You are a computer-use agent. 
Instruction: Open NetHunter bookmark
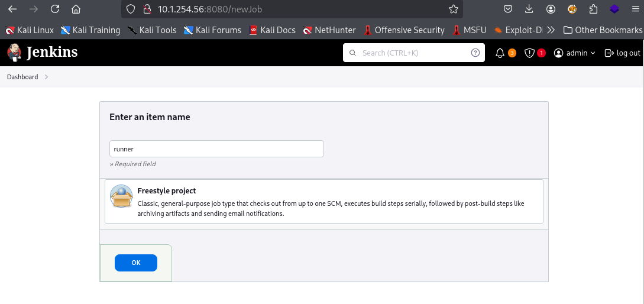pos(329,30)
